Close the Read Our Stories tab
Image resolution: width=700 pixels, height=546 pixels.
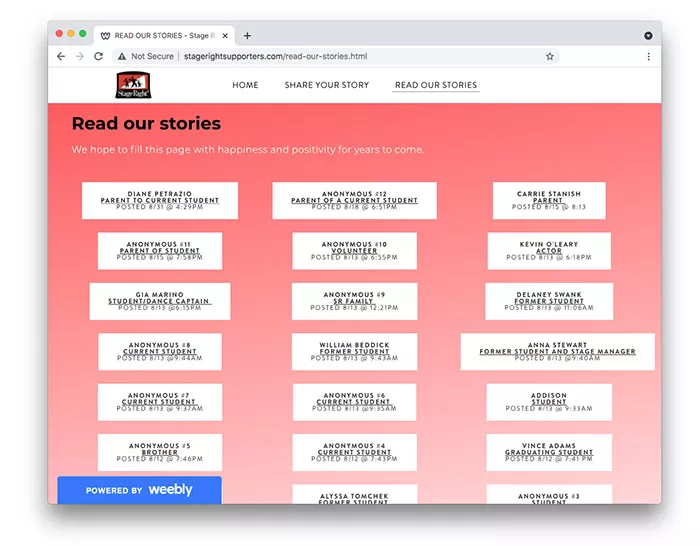225,35
